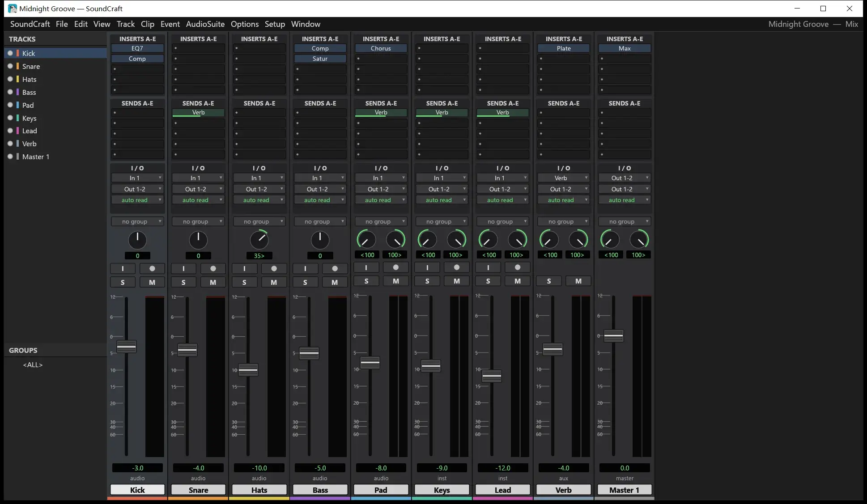
Task: Open Master 1 automation auto read dropdown
Action: tap(625, 200)
